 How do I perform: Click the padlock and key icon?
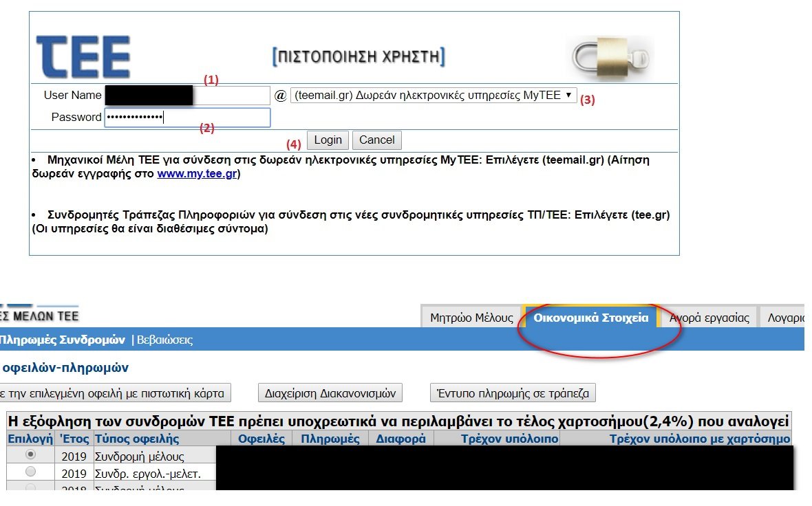click(609, 58)
